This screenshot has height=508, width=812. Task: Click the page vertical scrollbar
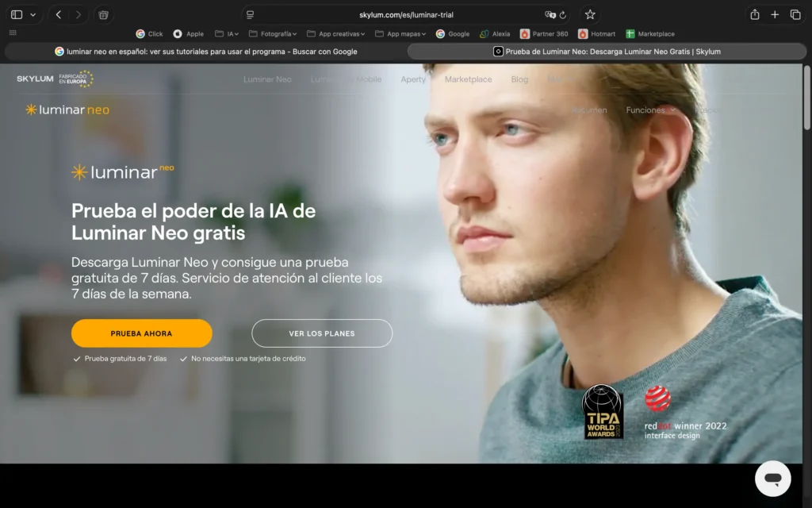(806, 98)
